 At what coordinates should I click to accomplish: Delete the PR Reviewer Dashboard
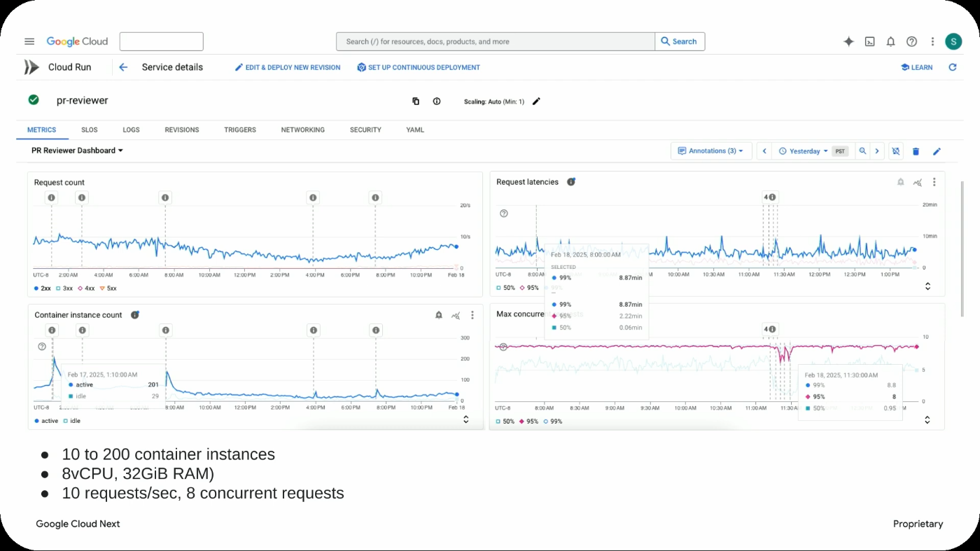tap(916, 151)
